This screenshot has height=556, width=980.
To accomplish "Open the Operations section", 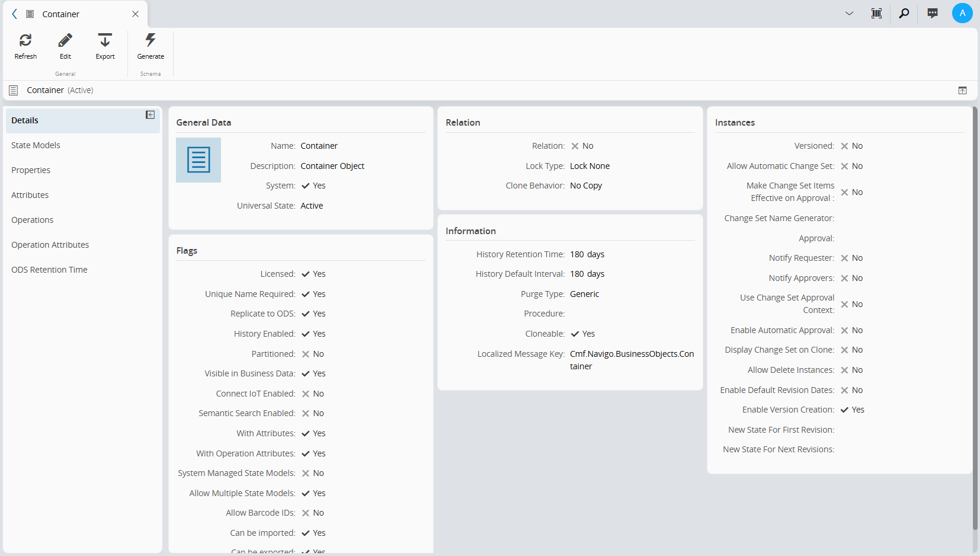I will 83,220.
